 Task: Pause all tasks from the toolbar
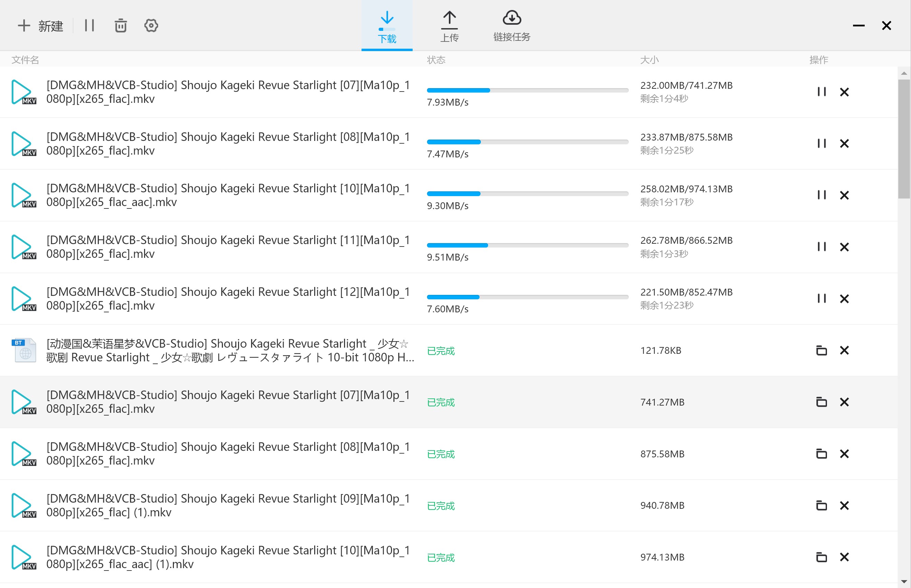tap(90, 26)
